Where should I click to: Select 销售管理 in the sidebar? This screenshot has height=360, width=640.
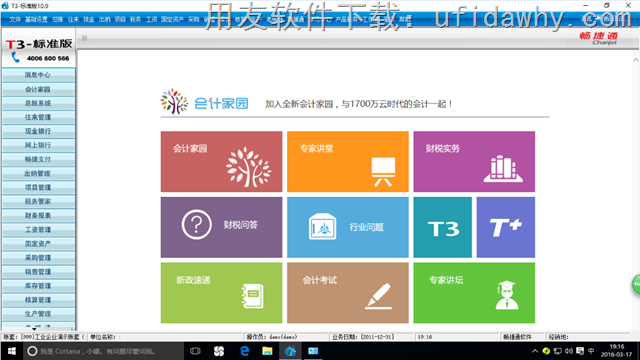pos(38,271)
